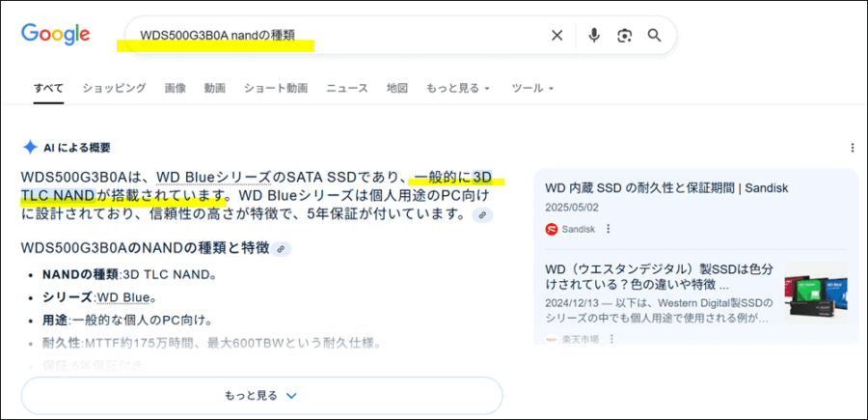Screen dimensions: 868x420
Task: Open source link icon after 5年保証 sentence
Action: click(482, 215)
